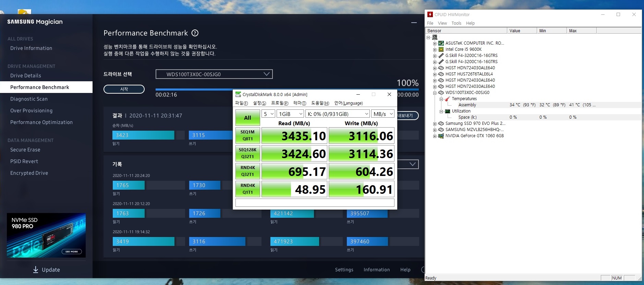The image size is (644, 285).
Task: Open Encrypted Drive in the sidebar
Action: click(x=29, y=173)
